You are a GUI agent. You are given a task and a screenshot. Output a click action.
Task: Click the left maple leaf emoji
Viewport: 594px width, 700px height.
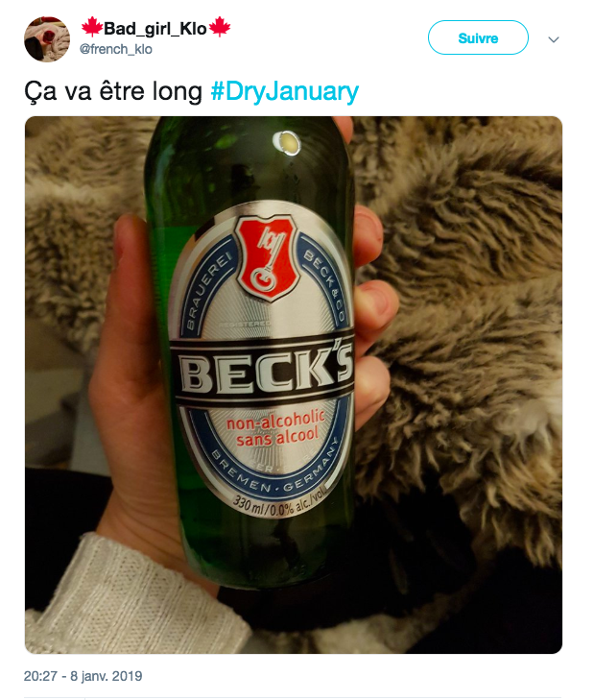coord(92,28)
